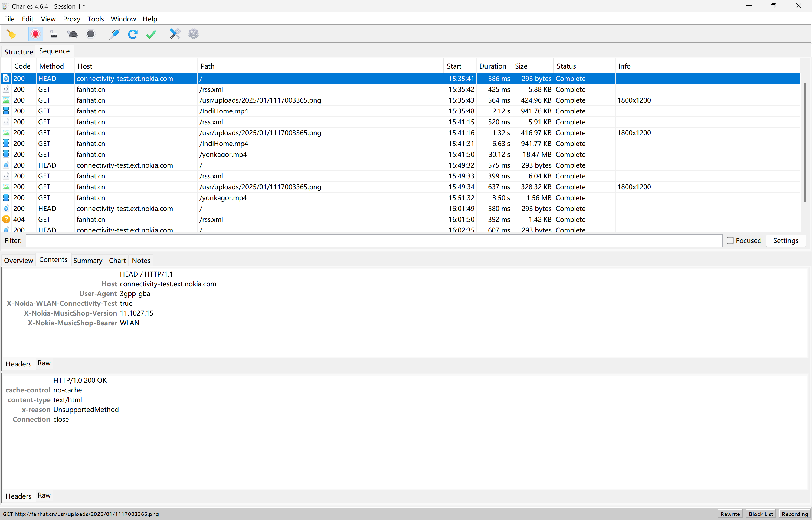Select the png row started 15:41:16
The width and height of the screenshot is (812, 520).
400,133
